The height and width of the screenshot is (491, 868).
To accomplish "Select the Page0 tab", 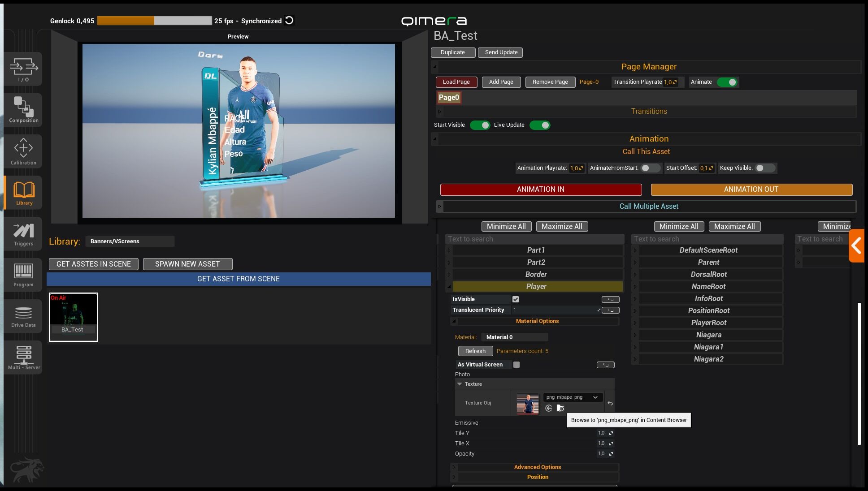I will [x=449, y=97].
